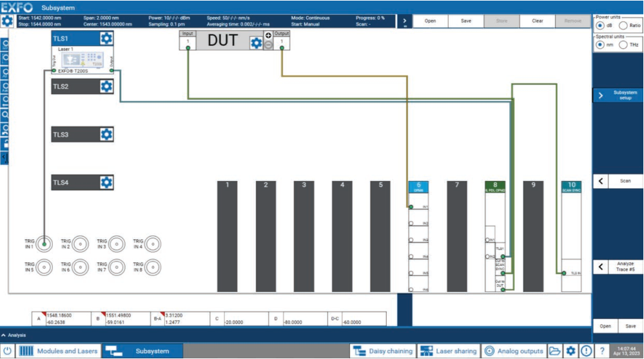This screenshot has width=644, height=359.
Task: Switch spectral units to THz
Action: point(623,45)
